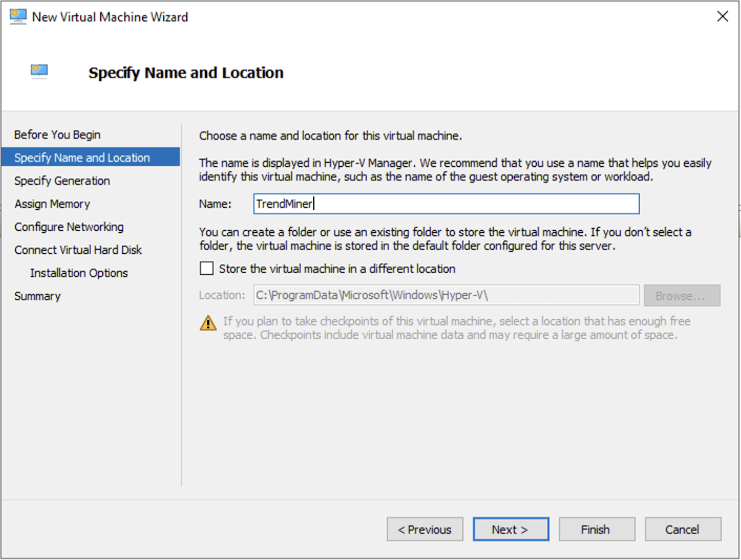Click the warning triangle icon
The width and height of the screenshot is (741, 560).
(208, 324)
